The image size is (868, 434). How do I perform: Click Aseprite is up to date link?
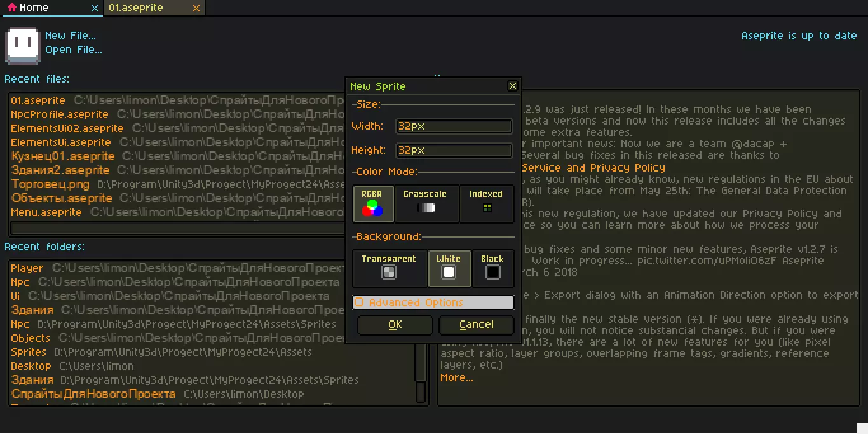[x=799, y=36]
